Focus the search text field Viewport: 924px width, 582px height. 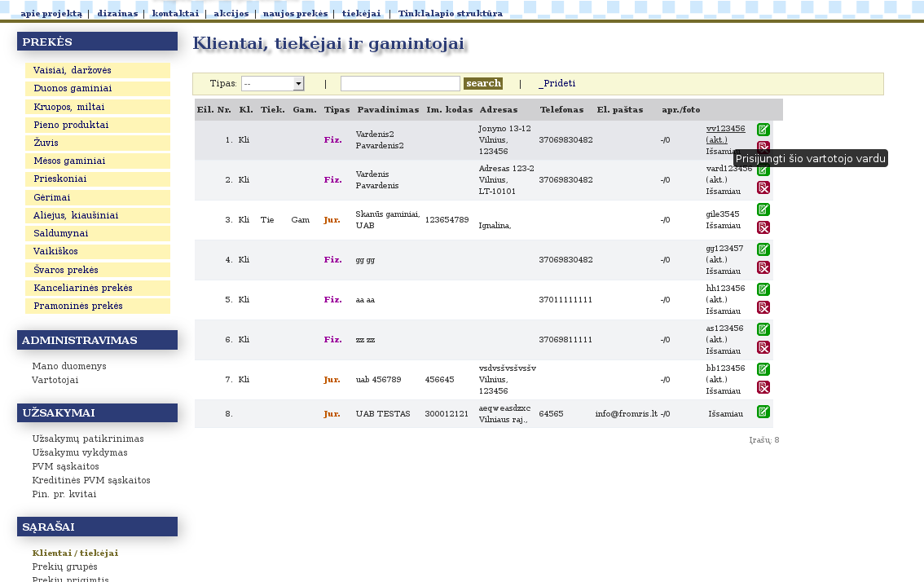coord(400,84)
